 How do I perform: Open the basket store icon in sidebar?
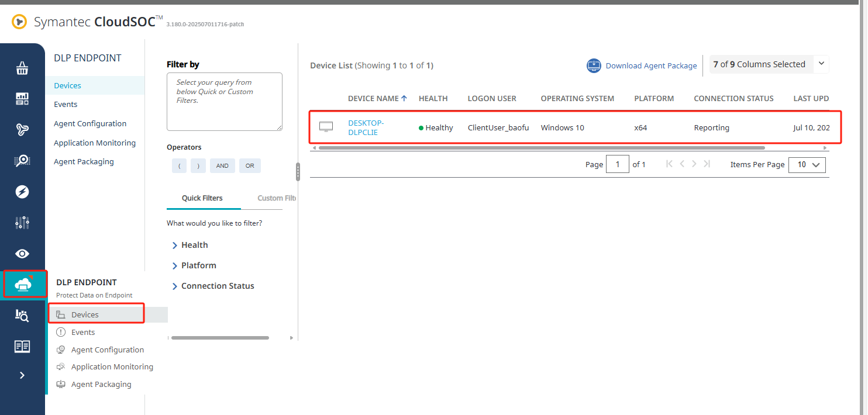(22, 69)
